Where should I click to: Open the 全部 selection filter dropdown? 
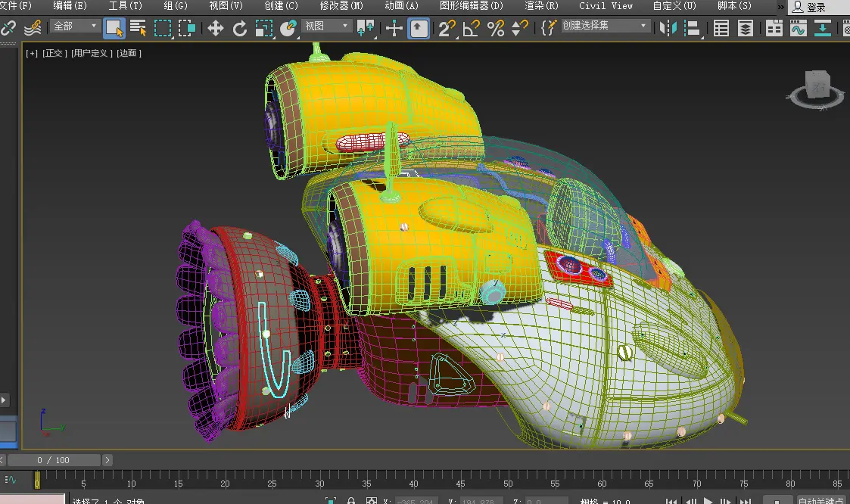pyautogui.click(x=76, y=26)
